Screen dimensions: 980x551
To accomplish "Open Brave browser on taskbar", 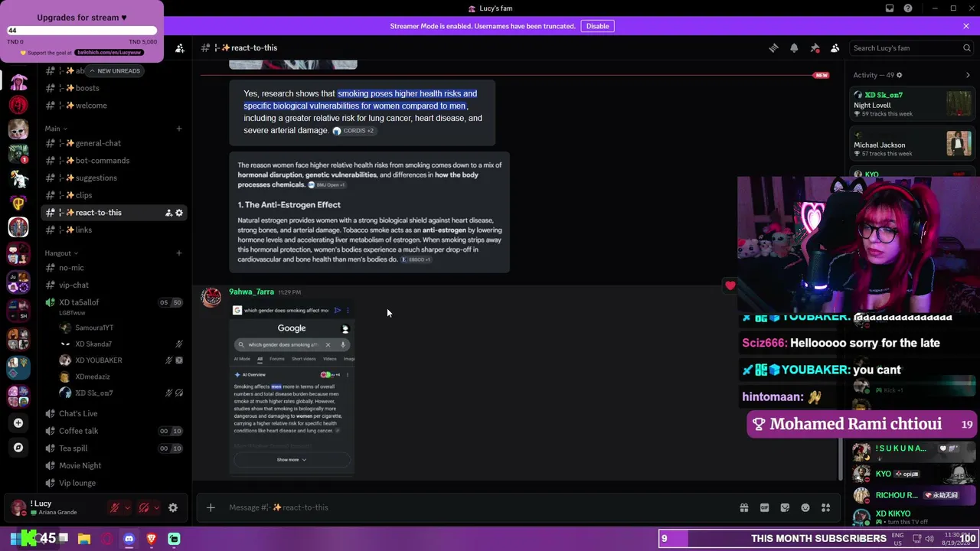I will point(152,539).
